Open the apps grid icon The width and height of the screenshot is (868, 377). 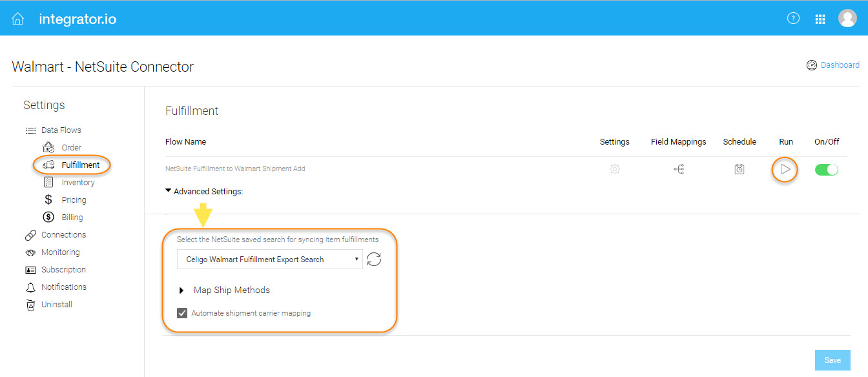(820, 19)
